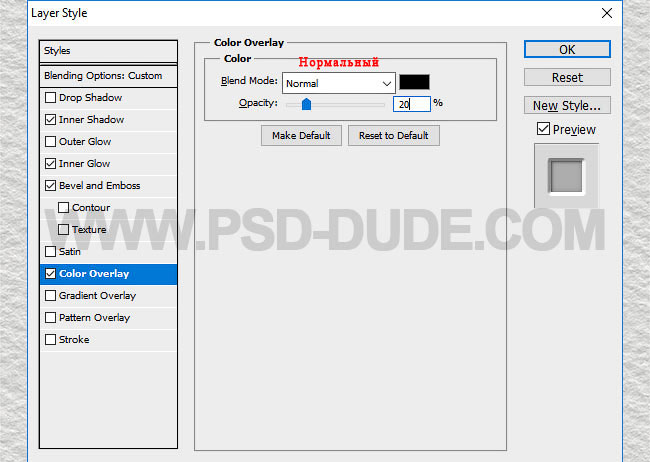Viewport: 650px width, 462px height.
Task: Uncheck the Bevel and Emboss checkbox
Action: 50,185
